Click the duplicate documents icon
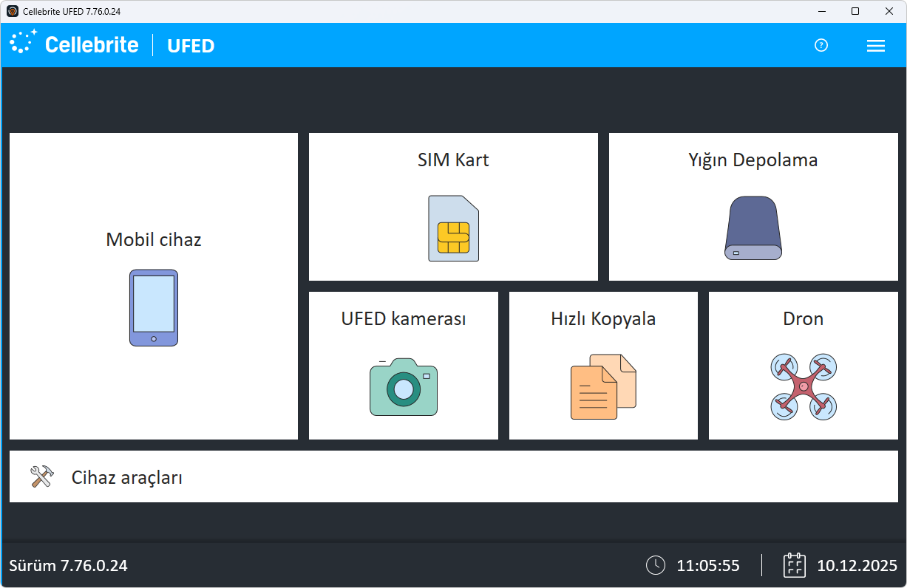The height and width of the screenshot is (588, 907). point(603,386)
